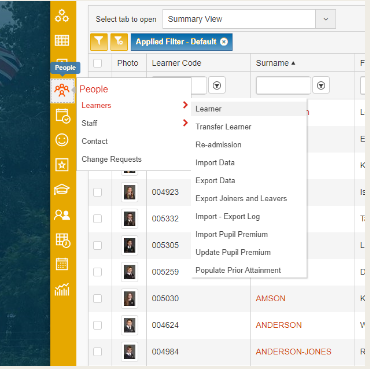Image resolution: width=370 pixels, height=369 pixels.
Task: Click the yellow filter funnel button
Action: (99, 42)
